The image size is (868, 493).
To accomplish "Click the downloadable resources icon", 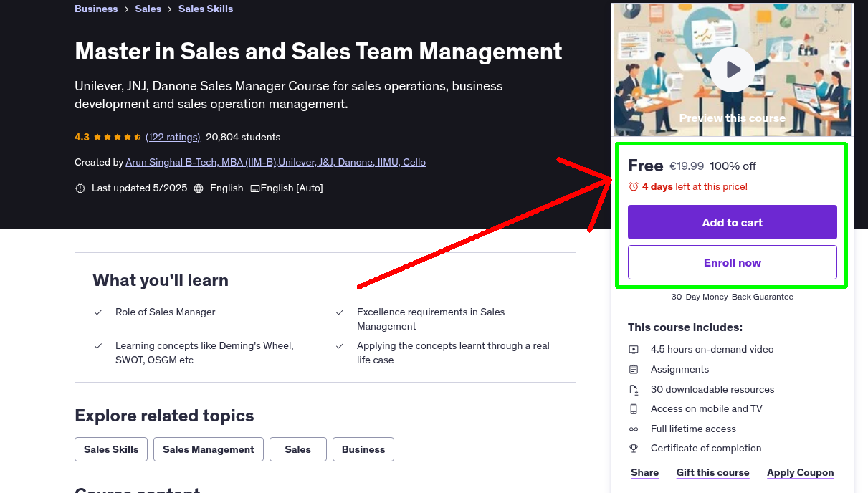I will click(x=634, y=390).
